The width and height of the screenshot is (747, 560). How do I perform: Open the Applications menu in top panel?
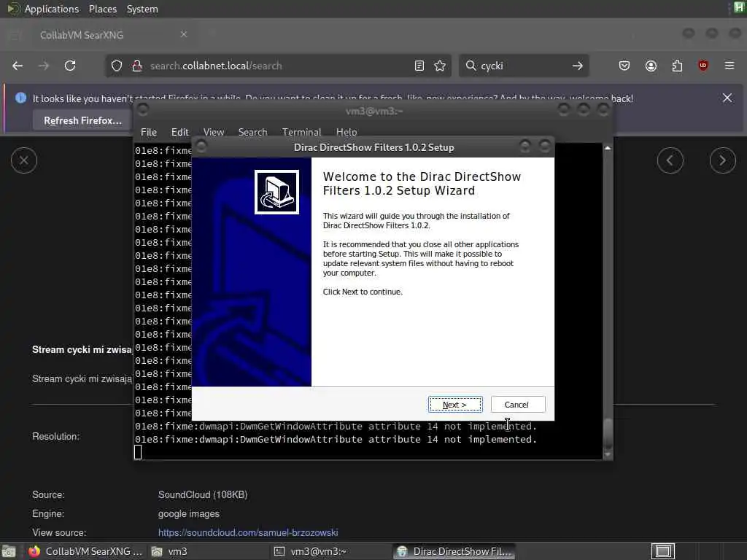[x=52, y=9]
